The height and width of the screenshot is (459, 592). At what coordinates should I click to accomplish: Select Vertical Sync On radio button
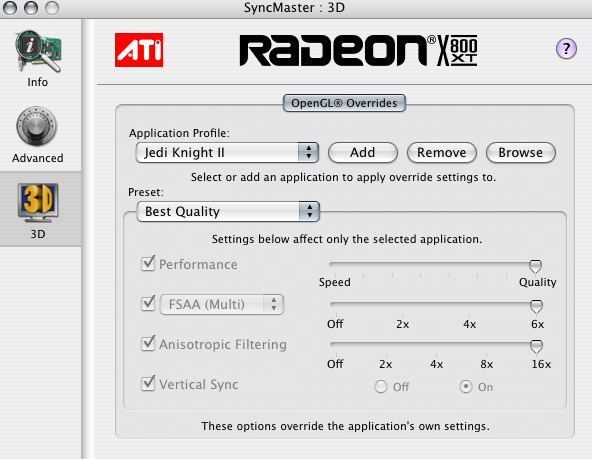click(x=466, y=387)
